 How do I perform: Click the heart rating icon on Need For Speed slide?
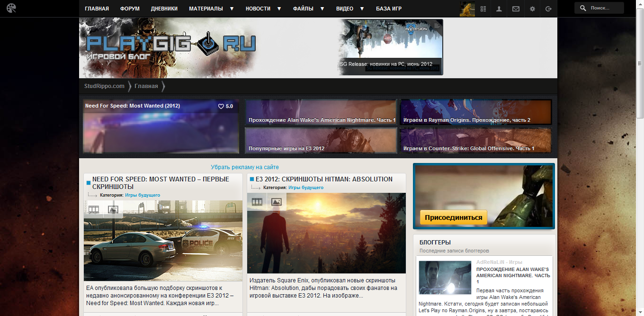click(x=221, y=107)
